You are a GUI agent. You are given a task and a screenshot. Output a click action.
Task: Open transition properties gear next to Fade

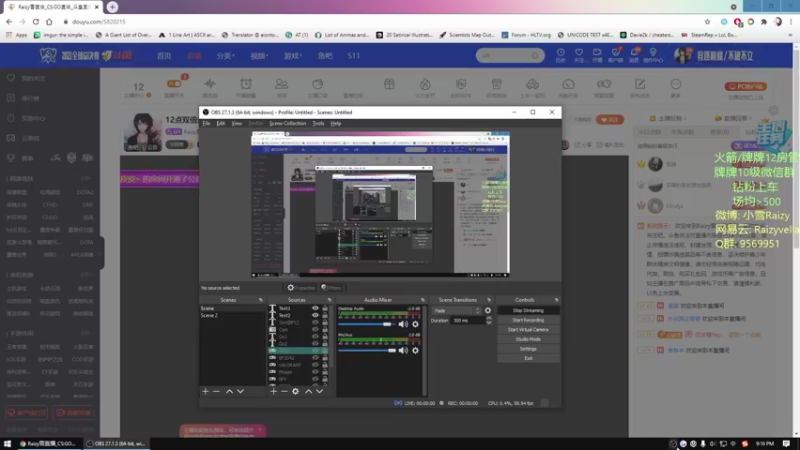[x=488, y=310]
